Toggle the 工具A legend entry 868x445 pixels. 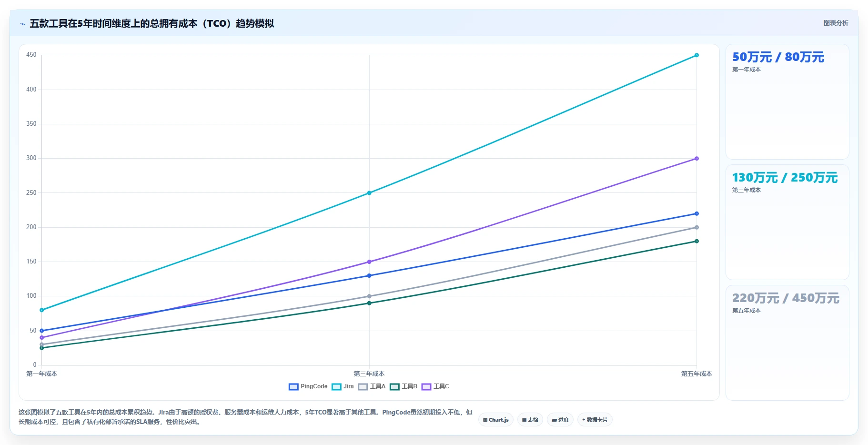372,386
